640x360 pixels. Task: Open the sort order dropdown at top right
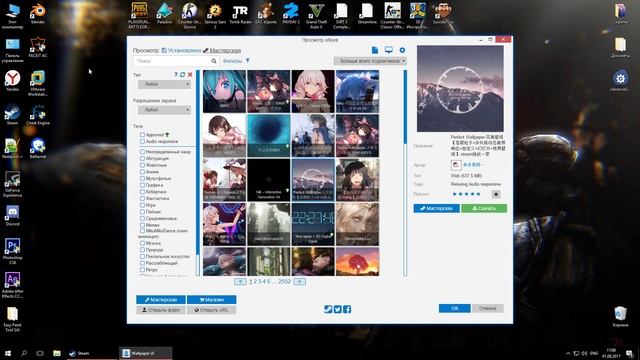coord(370,61)
